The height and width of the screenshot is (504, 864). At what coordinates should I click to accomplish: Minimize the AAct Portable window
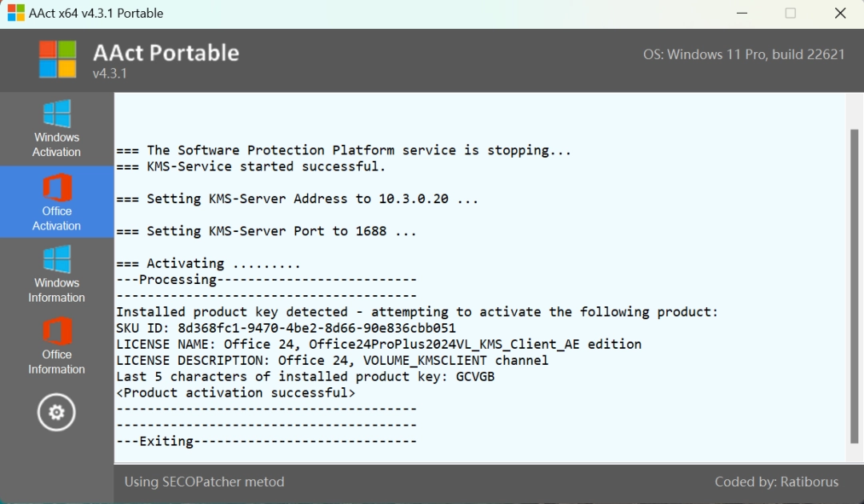(x=742, y=14)
